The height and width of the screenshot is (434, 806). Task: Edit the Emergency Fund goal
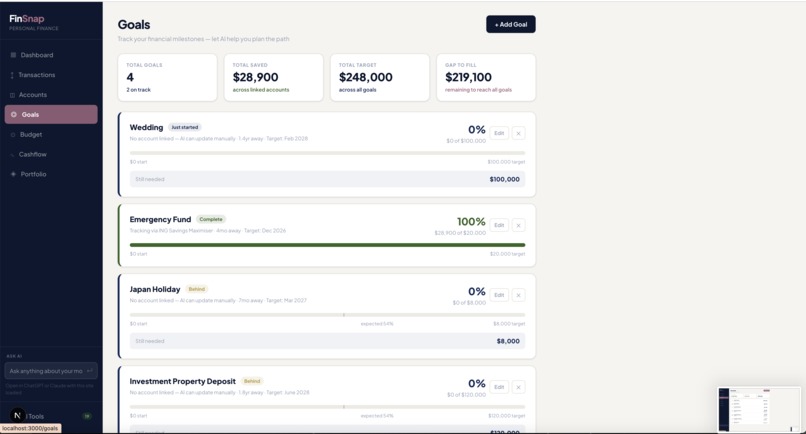tap(499, 225)
